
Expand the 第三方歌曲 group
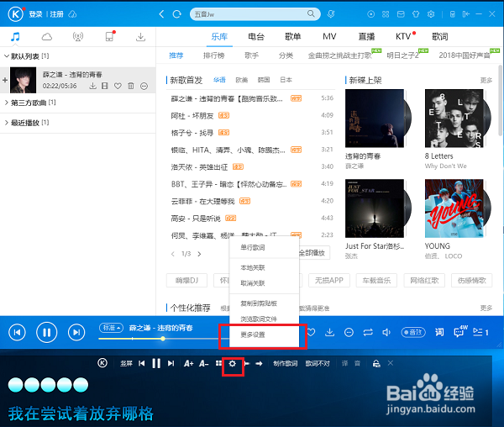pyautogui.click(x=6, y=103)
